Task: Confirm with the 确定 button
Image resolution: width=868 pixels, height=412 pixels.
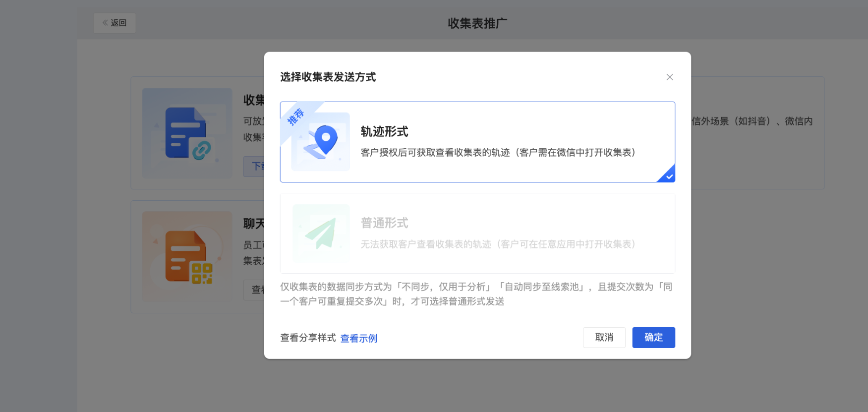Action: pos(653,338)
